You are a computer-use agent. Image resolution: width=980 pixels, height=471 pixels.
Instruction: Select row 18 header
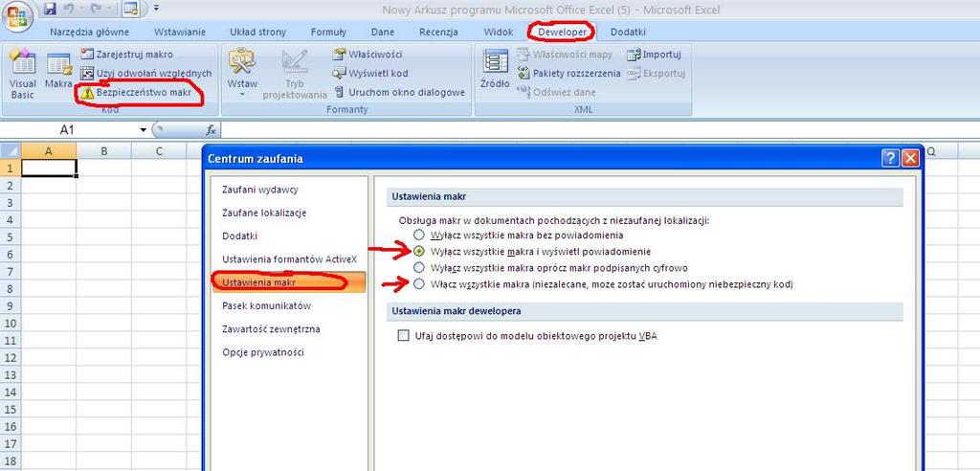tap(10, 461)
